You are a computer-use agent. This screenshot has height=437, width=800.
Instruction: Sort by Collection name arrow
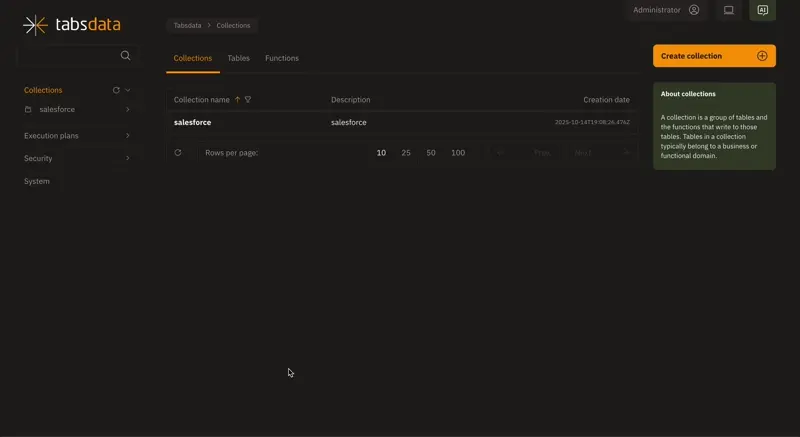tap(237, 100)
